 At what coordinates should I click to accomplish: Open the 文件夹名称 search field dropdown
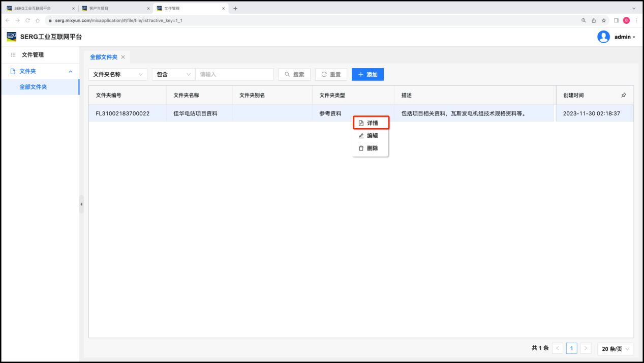[x=118, y=74]
